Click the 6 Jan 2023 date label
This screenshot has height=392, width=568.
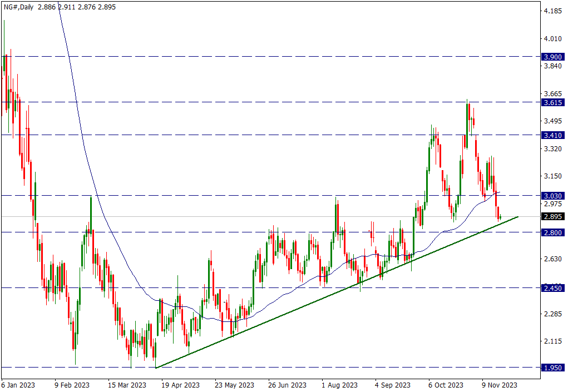click(x=18, y=385)
